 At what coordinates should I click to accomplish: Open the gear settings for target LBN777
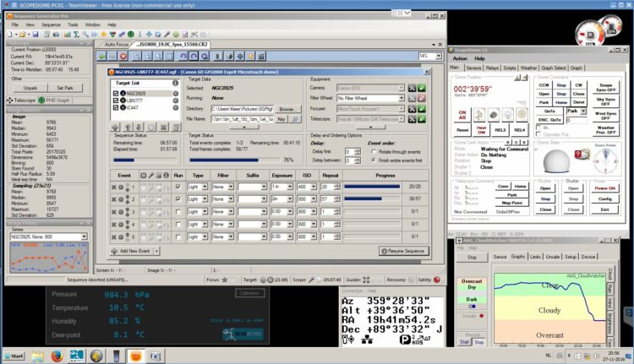pyautogui.click(x=176, y=101)
